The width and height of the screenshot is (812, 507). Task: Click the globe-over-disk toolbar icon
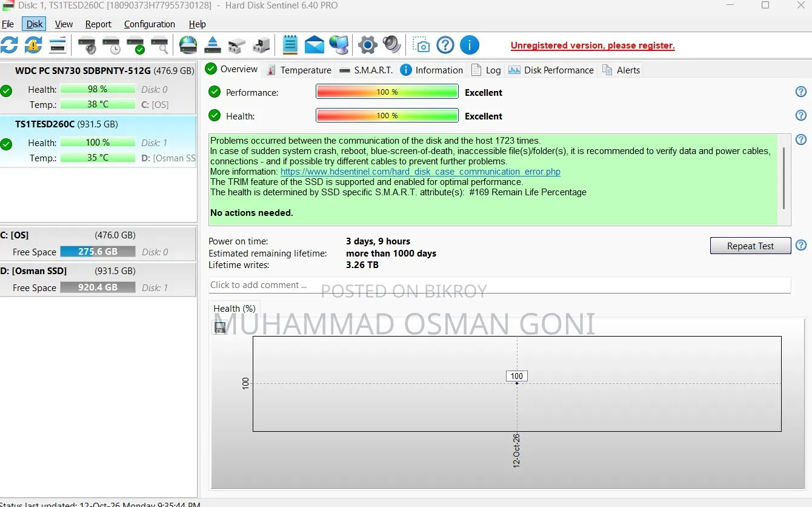(x=188, y=45)
